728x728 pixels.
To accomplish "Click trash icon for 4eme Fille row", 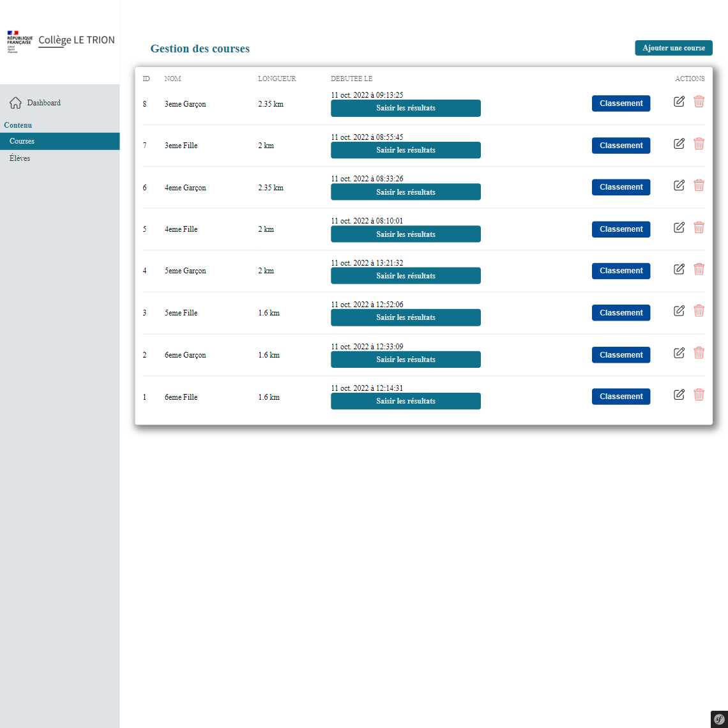I will point(699,227).
